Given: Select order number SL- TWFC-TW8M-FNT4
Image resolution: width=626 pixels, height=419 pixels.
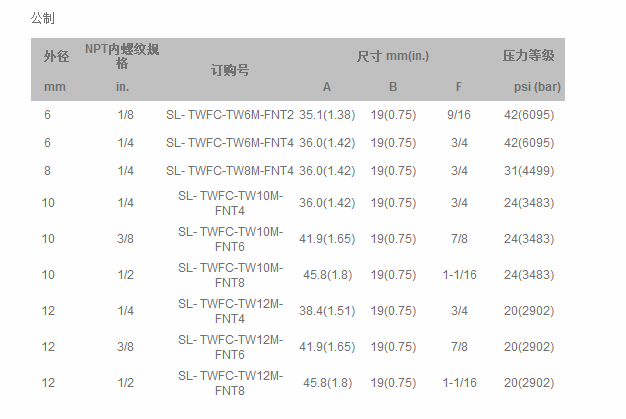Looking at the screenshot, I should (x=230, y=171).
